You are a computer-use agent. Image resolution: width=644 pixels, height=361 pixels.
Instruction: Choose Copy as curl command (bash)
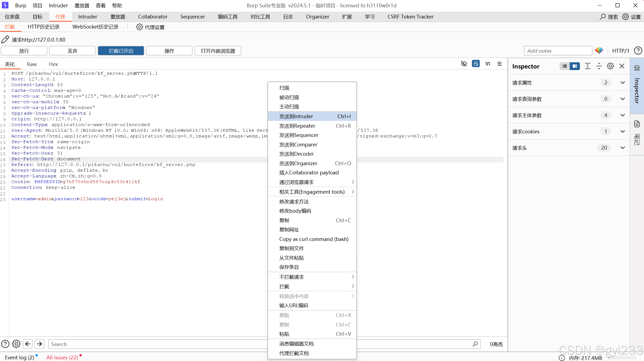(312, 239)
